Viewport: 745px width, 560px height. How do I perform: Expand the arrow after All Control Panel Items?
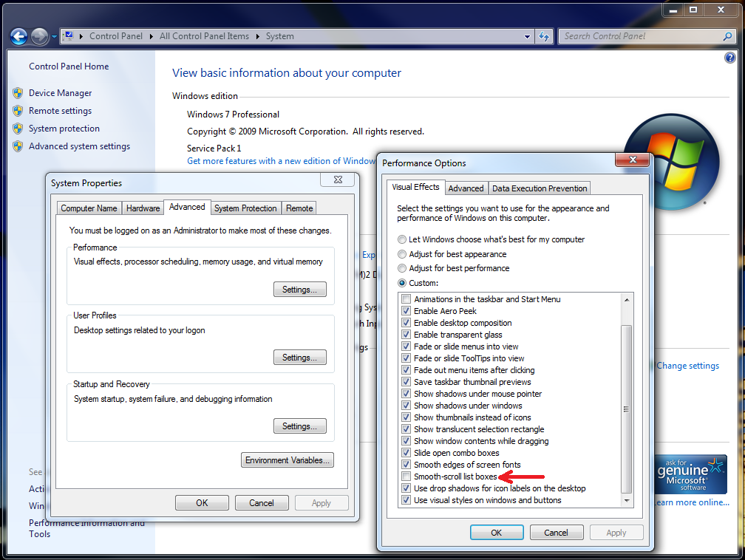point(257,37)
